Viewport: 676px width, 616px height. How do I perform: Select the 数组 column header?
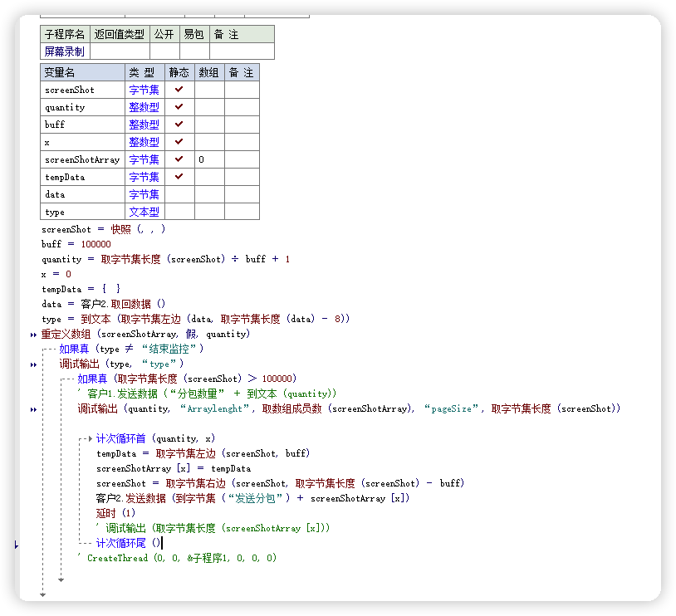coord(209,72)
